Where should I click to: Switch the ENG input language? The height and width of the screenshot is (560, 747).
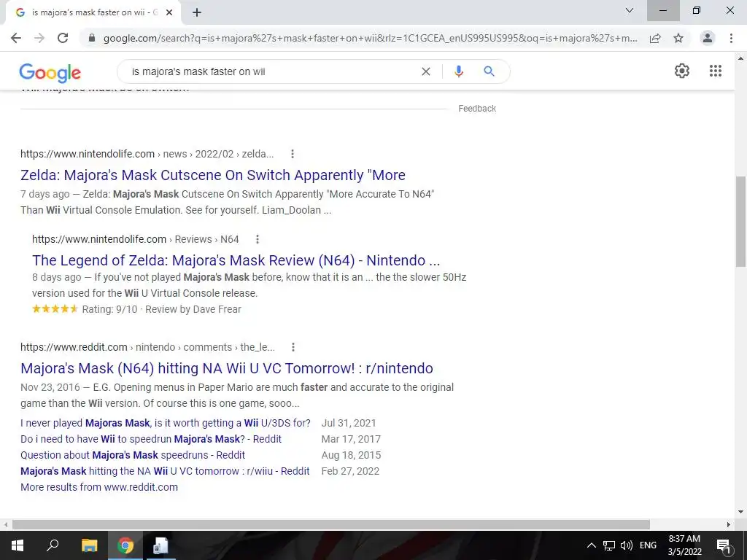[x=648, y=545]
